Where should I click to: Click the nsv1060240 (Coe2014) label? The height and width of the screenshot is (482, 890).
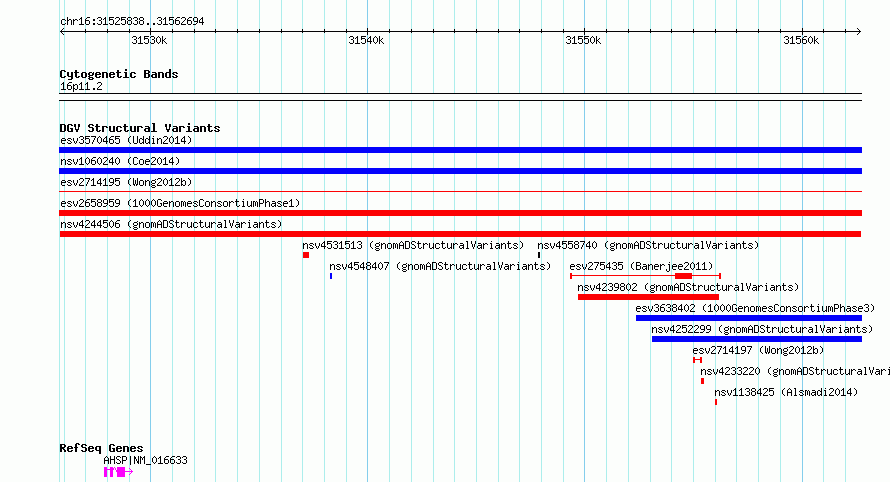click(x=120, y=161)
